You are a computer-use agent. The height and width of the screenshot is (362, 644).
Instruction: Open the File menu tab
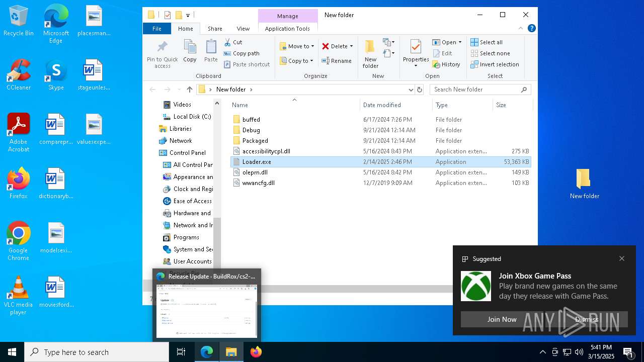[157, 29]
